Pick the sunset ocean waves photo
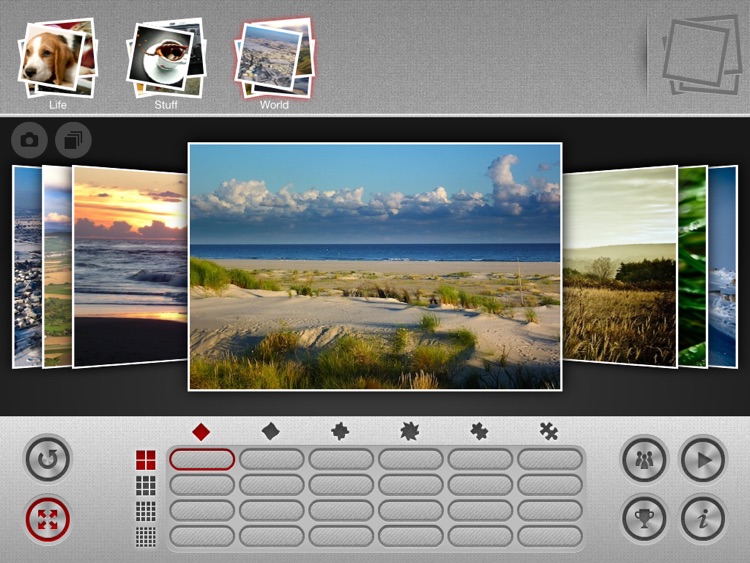 pos(130,266)
